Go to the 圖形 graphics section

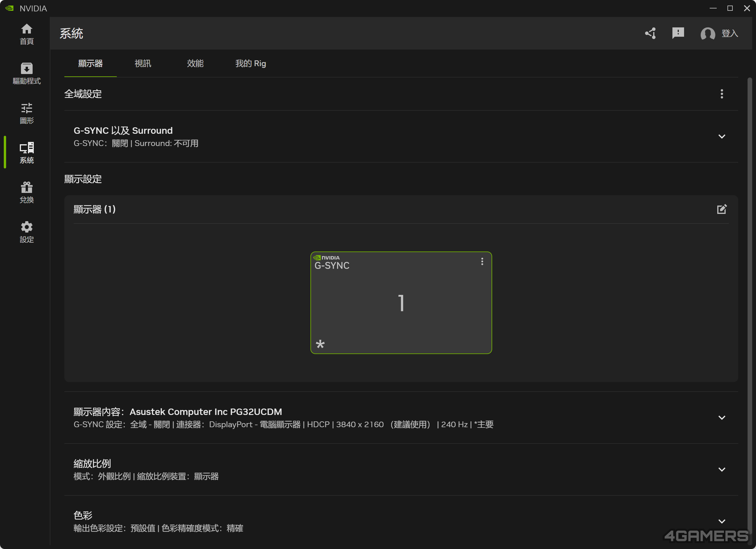[27, 113]
